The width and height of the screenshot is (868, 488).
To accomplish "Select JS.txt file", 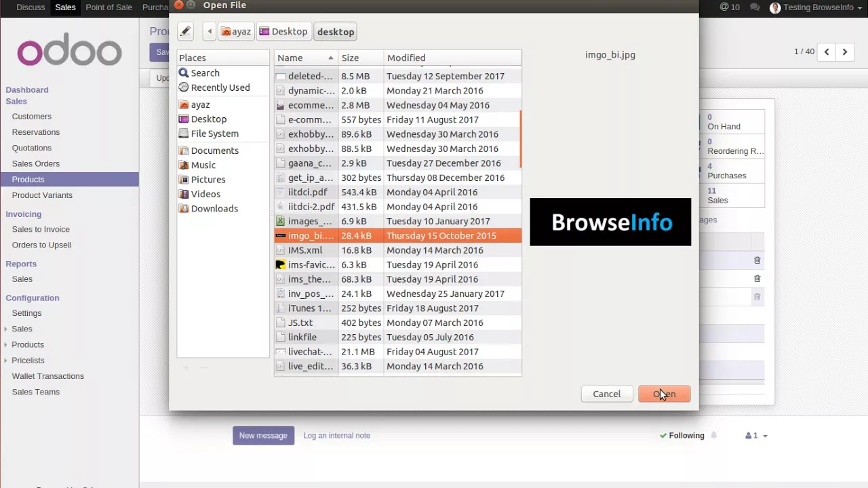I will pyautogui.click(x=397, y=323).
